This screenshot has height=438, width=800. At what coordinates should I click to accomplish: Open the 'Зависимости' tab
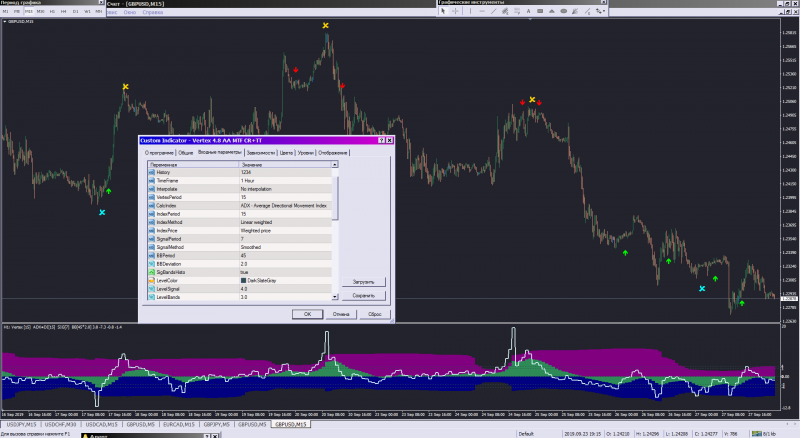(x=261, y=153)
